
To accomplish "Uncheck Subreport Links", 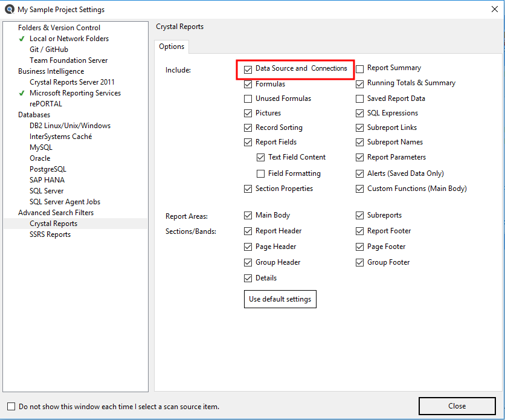I will coord(360,128).
